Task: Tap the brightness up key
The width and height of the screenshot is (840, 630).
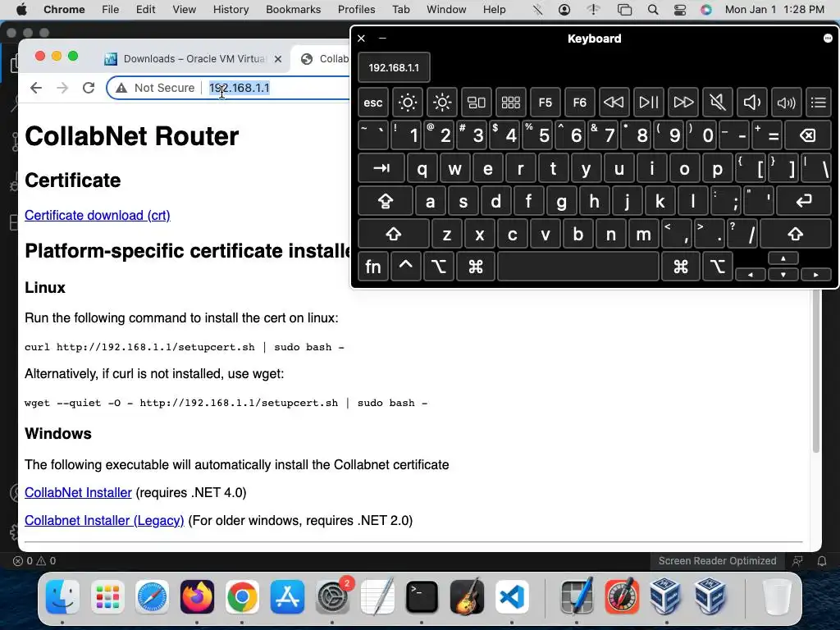Action: 442,103
